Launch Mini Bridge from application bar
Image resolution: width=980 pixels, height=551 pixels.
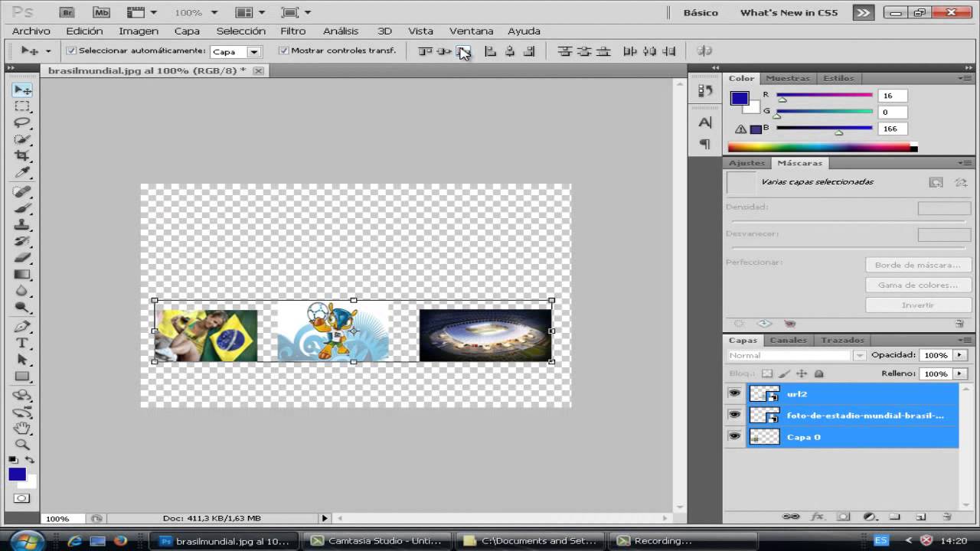pyautogui.click(x=101, y=12)
